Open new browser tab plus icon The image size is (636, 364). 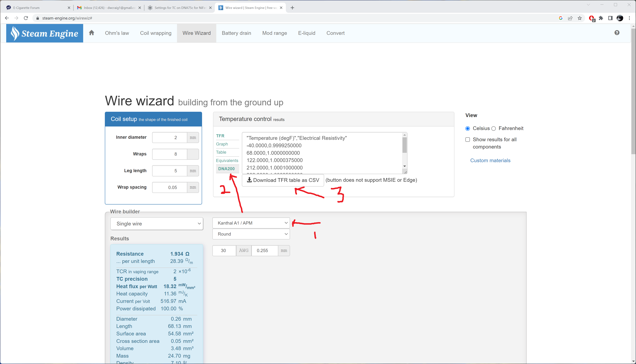tap(292, 8)
